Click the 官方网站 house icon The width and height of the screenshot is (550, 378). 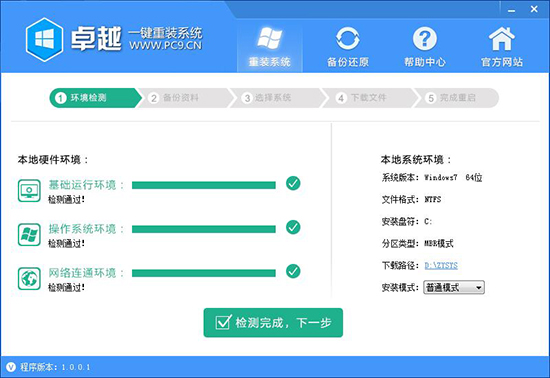502,38
